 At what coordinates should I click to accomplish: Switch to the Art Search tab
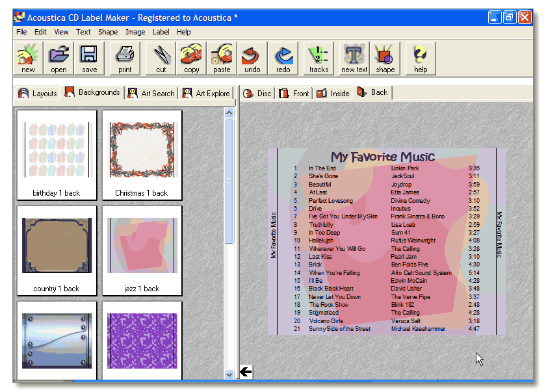pyautogui.click(x=151, y=94)
